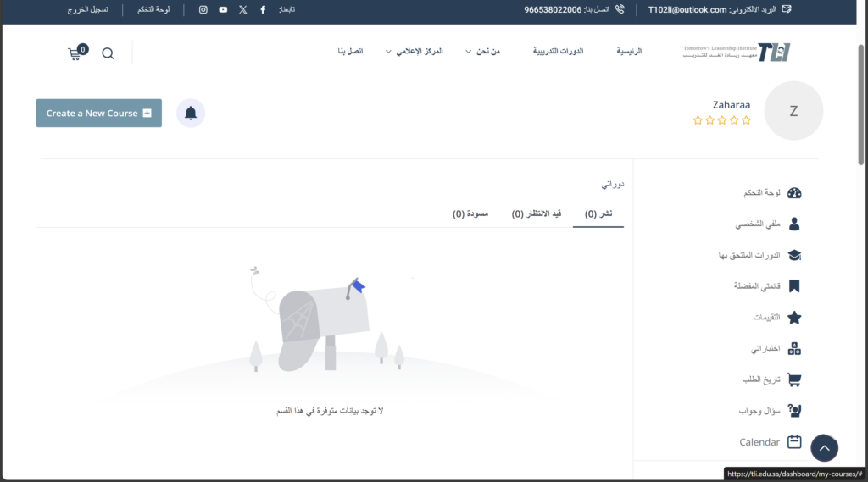The width and height of the screenshot is (868, 482).
Task: Open the YouTube social icon
Action: pos(223,10)
